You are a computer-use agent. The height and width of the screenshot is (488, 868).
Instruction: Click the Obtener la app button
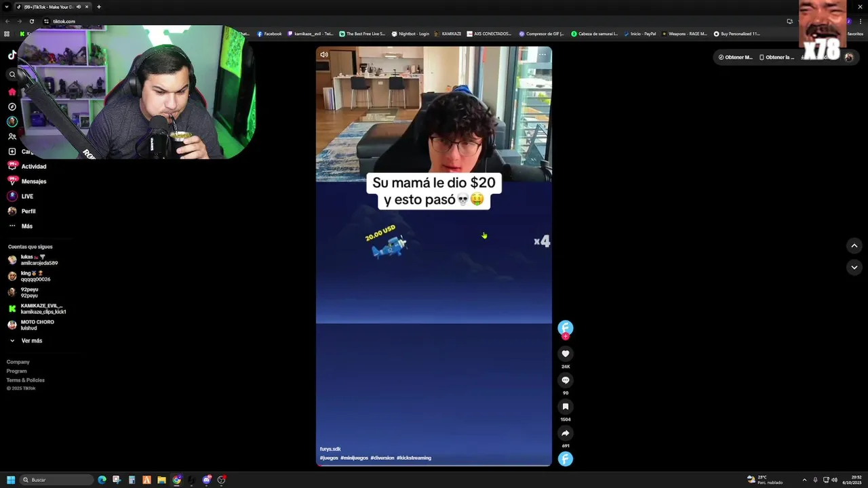point(777,57)
